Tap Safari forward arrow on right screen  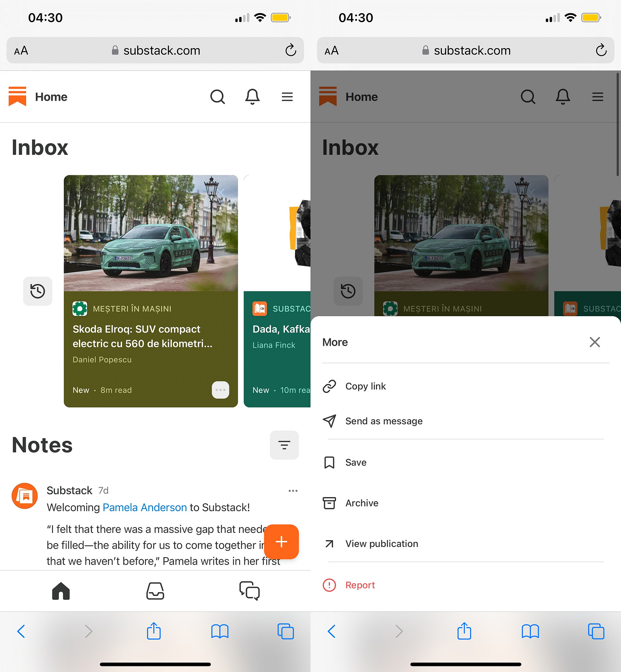coord(399,631)
